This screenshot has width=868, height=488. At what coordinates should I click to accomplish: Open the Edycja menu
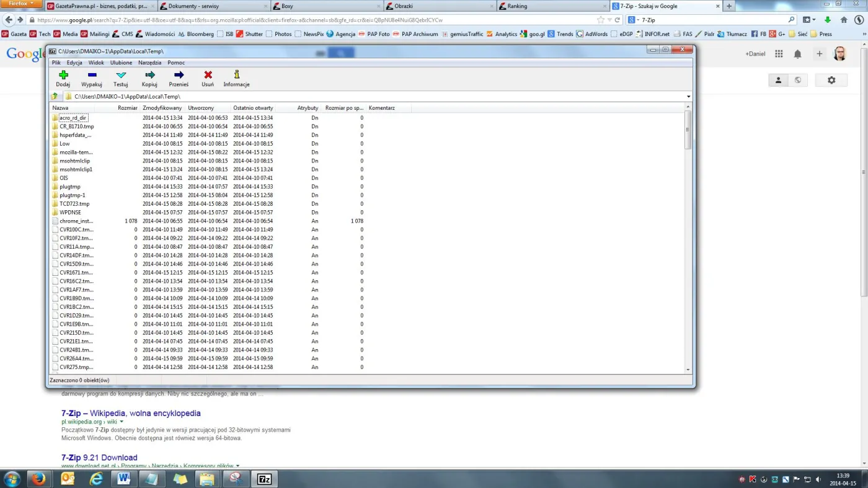point(74,63)
